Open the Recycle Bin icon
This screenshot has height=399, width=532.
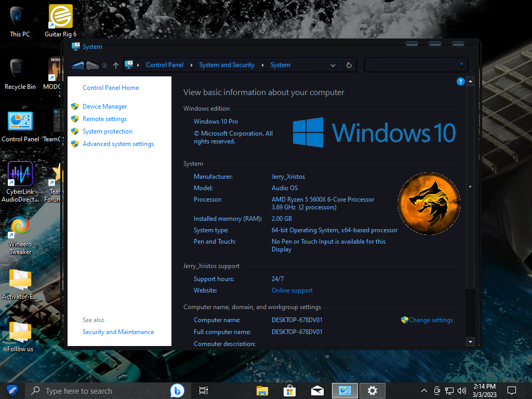20,74
